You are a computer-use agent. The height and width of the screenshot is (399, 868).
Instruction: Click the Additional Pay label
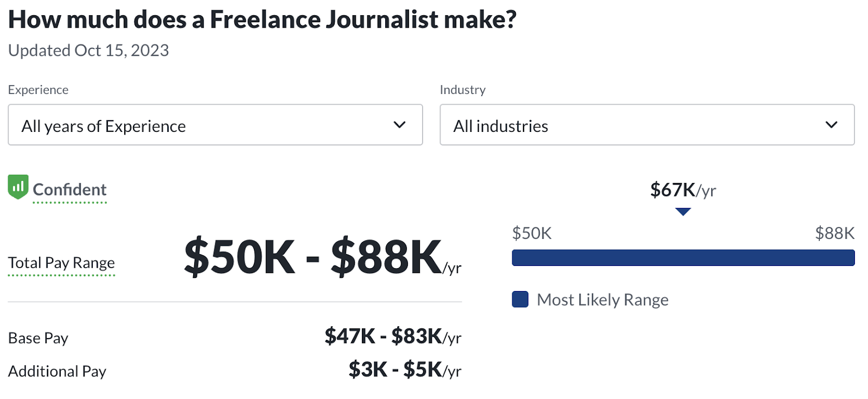point(57,371)
